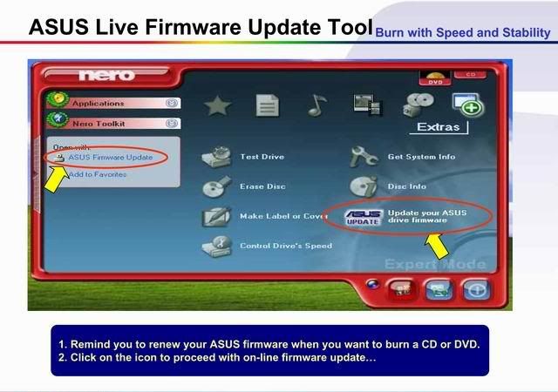
Task: Click the ASUS UPDATE logo icon
Action: point(363,217)
